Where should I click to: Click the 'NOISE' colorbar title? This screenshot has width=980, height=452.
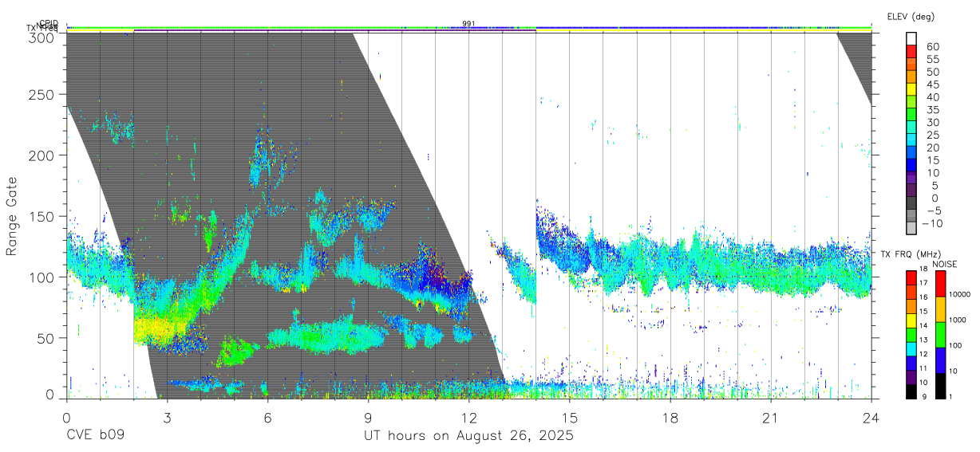(944, 264)
